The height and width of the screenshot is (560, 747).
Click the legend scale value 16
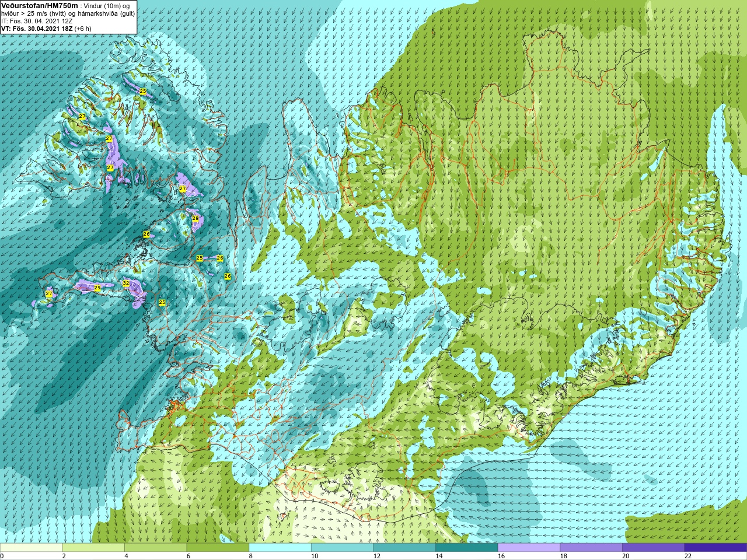pyautogui.click(x=501, y=556)
